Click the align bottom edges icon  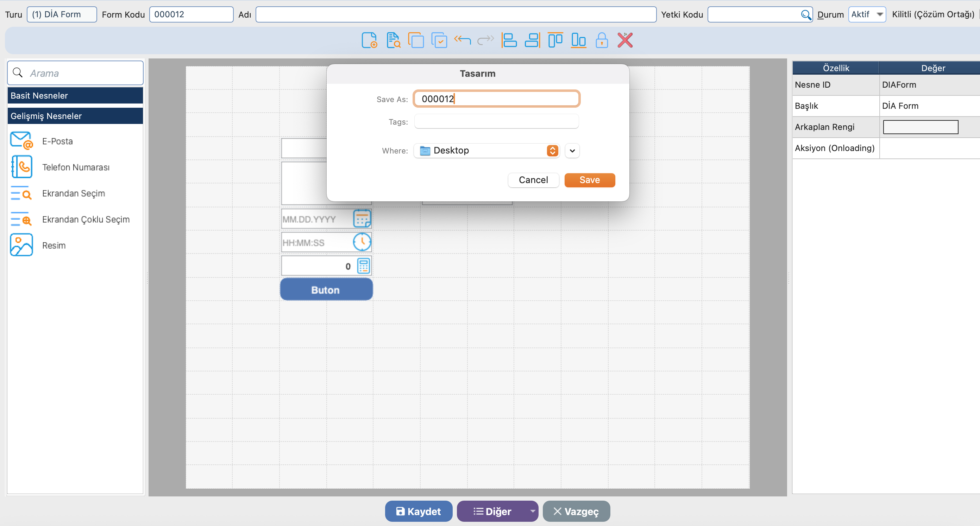[x=578, y=40]
